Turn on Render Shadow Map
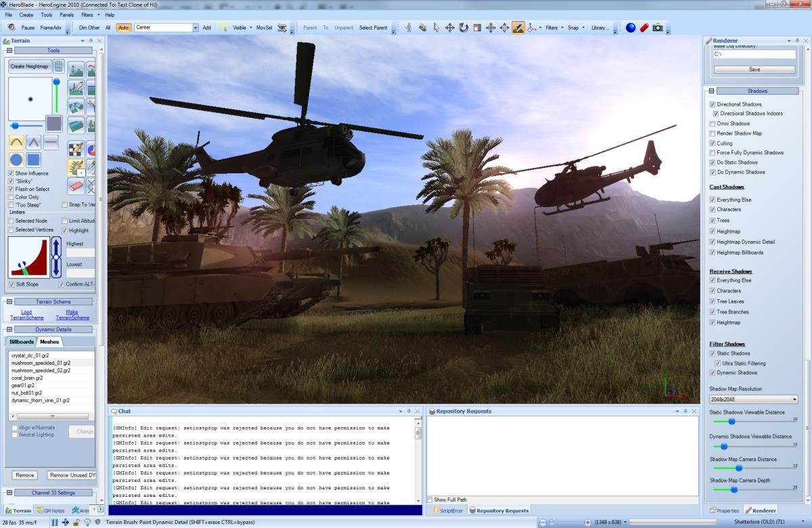Image resolution: width=812 pixels, height=528 pixels. [712, 133]
